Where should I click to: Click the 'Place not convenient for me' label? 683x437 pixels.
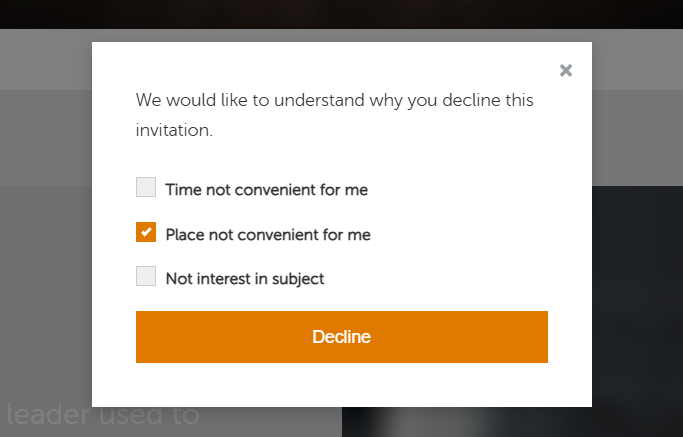click(x=268, y=235)
